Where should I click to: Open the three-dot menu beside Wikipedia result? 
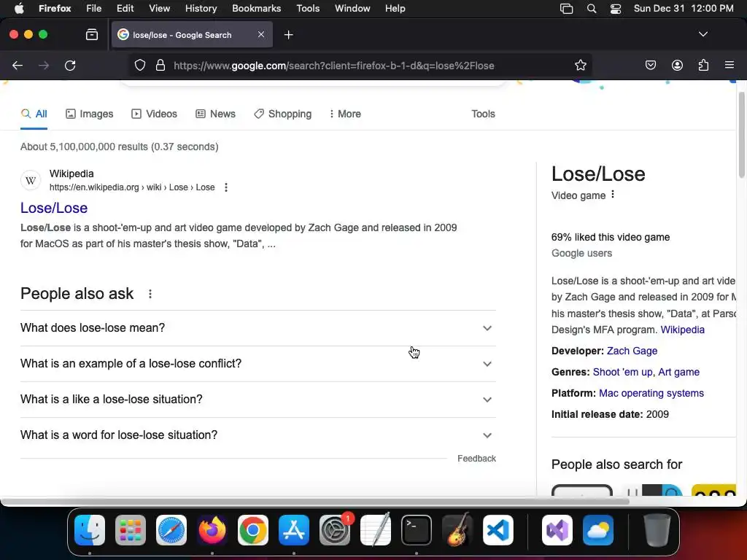point(226,187)
